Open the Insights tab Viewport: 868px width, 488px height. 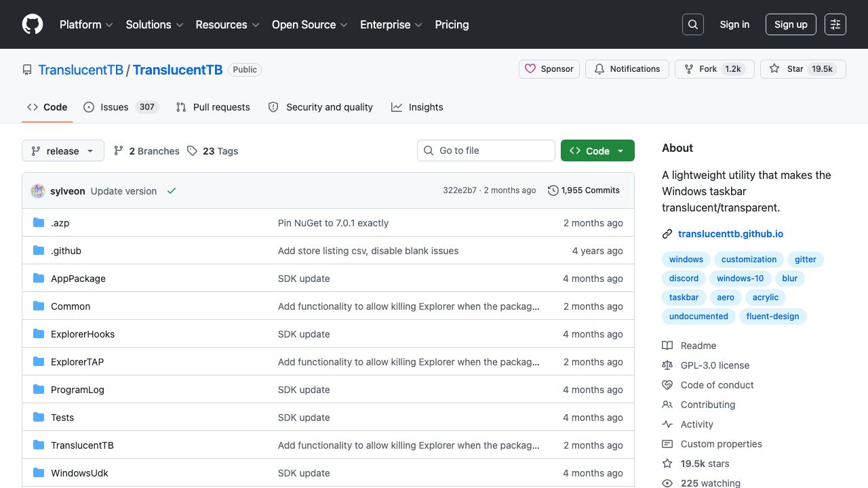click(417, 107)
